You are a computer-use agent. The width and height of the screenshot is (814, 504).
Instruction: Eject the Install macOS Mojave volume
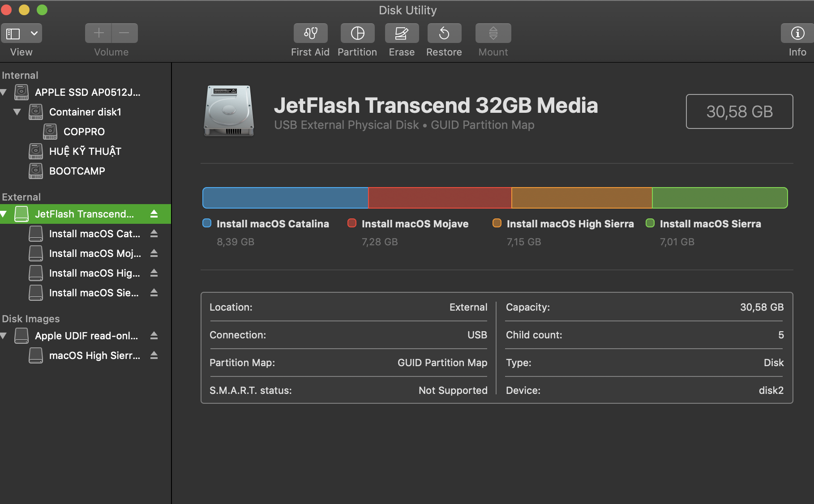click(154, 253)
